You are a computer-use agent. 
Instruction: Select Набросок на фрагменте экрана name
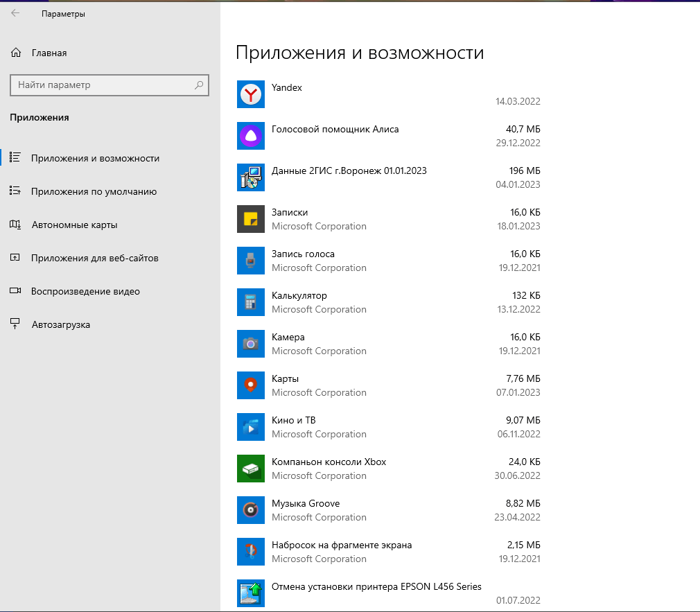point(342,545)
